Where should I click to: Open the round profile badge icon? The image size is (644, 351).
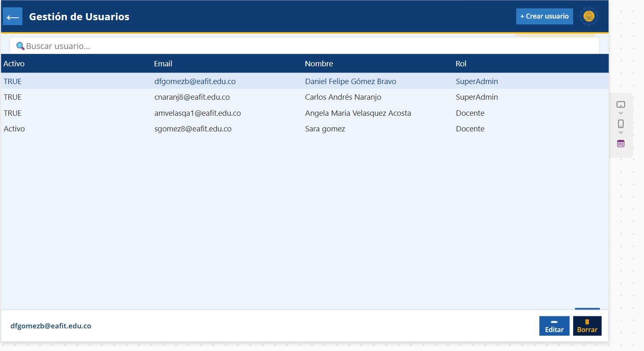tap(589, 16)
